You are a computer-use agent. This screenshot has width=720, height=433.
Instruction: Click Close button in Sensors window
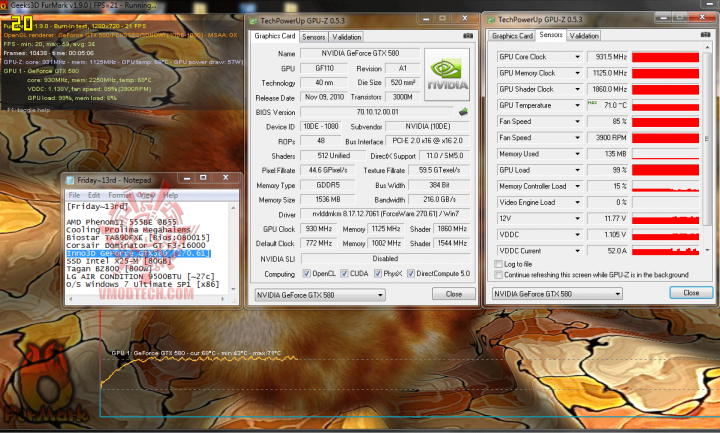tap(691, 292)
